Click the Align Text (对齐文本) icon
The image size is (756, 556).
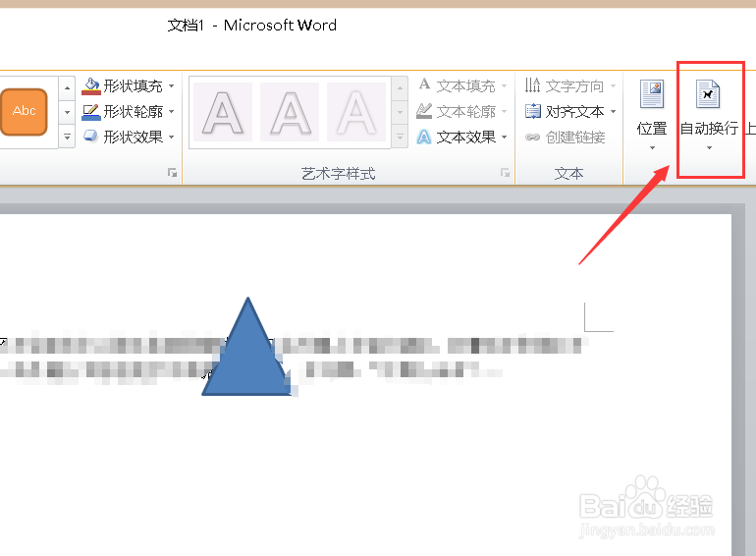pos(533,111)
